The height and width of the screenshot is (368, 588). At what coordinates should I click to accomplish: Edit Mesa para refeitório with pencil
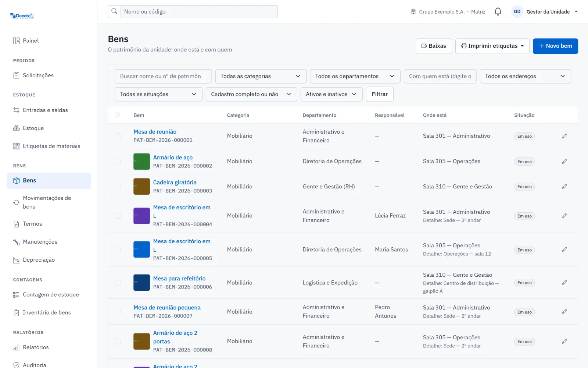(x=564, y=283)
